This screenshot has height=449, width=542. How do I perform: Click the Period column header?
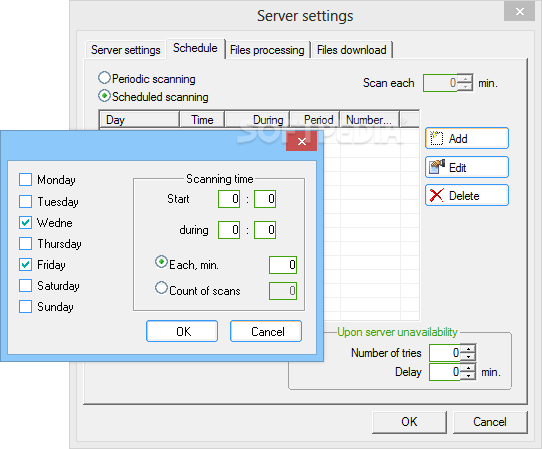(x=315, y=120)
